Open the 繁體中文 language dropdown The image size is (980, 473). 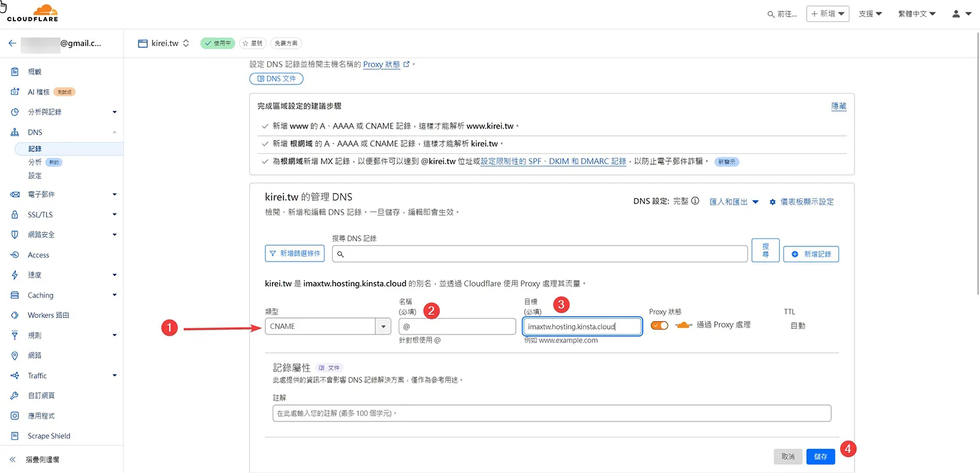[x=917, y=13]
